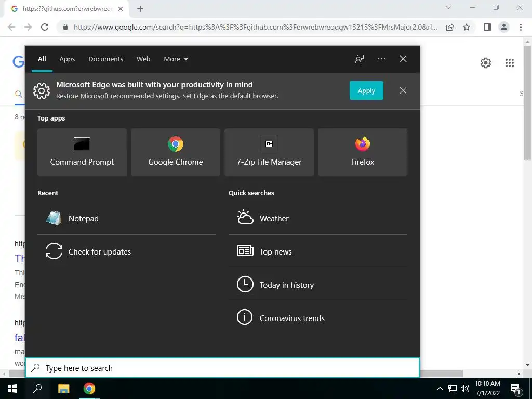Show hidden system tray icons
The width and height of the screenshot is (532, 399).
(440, 389)
